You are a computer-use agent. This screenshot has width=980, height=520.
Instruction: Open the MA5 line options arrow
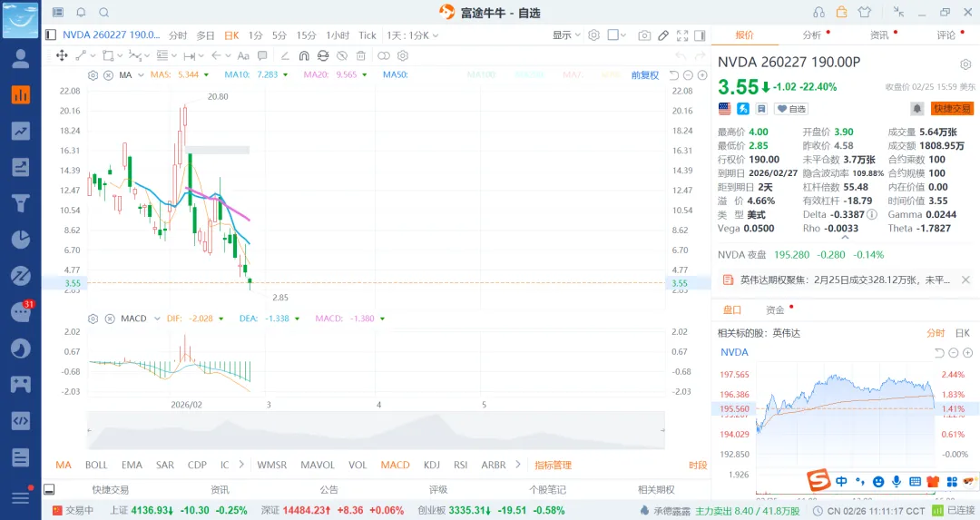pyautogui.click(x=206, y=75)
